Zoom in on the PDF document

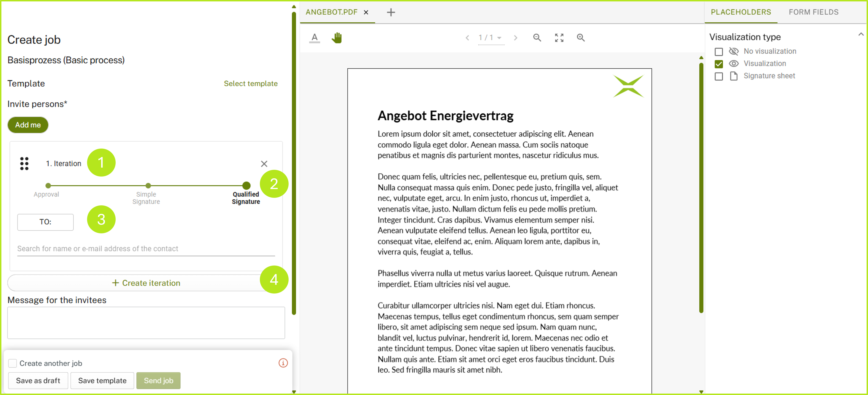(581, 38)
